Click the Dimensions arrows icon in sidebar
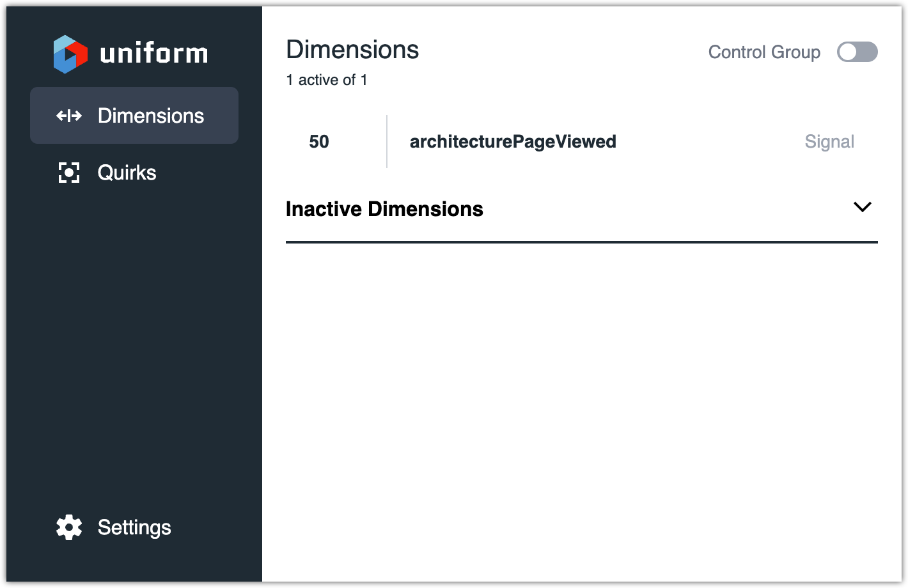Screen dimensions: 908x588 tap(69, 116)
